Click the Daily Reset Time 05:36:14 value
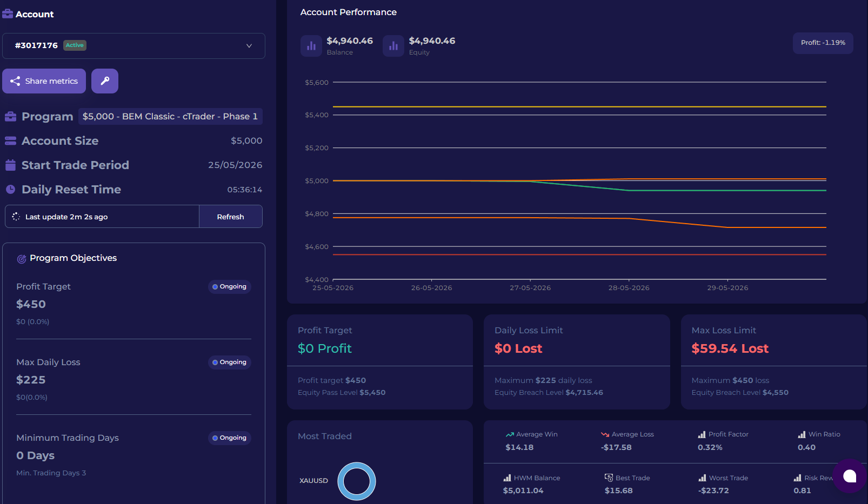Image resolution: width=868 pixels, height=504 pixels. pyautogui.click(x=245, y=190)
